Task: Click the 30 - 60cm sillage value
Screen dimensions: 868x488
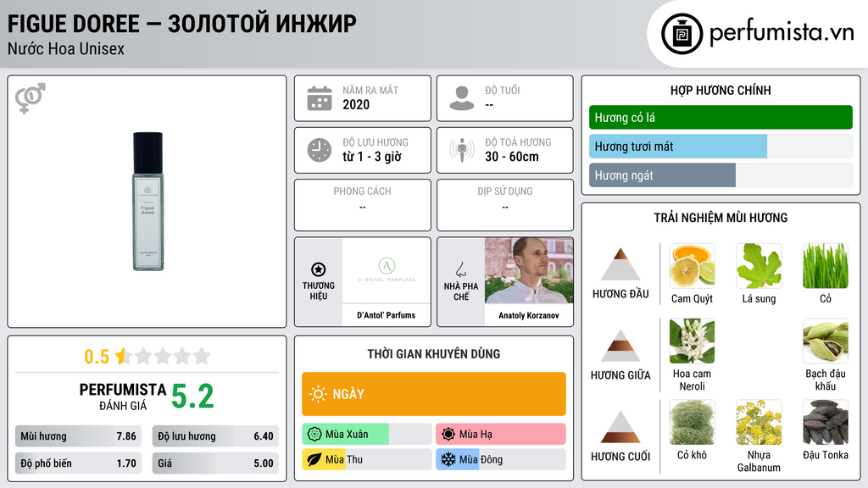Action: [512, 157]
